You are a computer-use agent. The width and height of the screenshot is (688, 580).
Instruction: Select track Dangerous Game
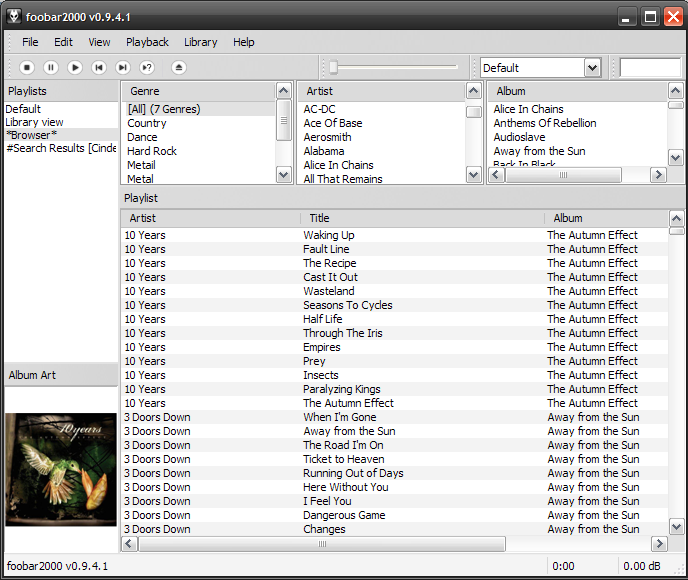click(x=394, y=516)
